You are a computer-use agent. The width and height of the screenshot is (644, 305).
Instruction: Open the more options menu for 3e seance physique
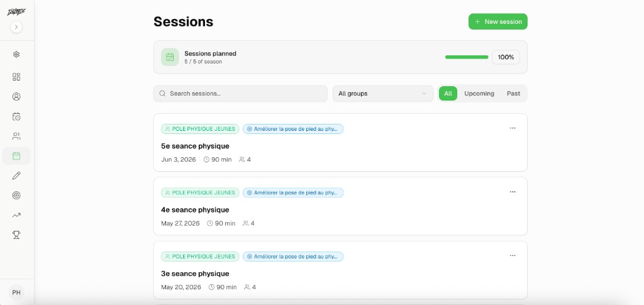tap(513, 255)
